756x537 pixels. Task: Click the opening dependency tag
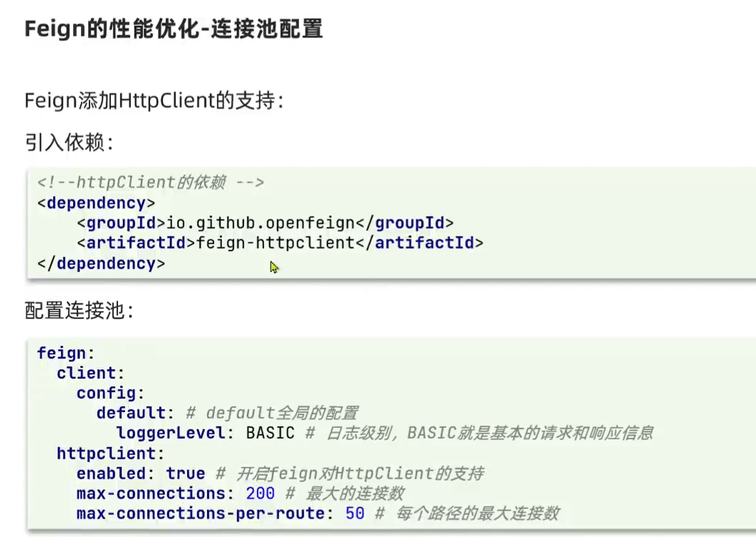pyautogui.click(x=96, y=203)
